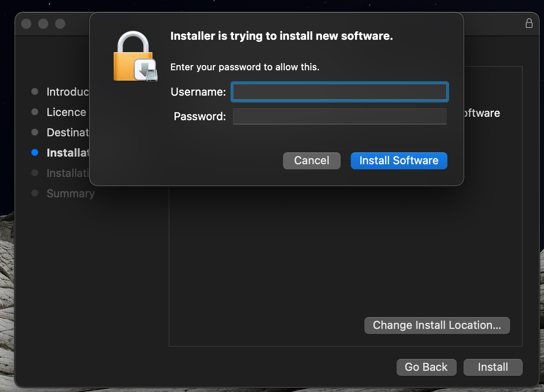Focus the Password text field
Screen dimensions: 544x392
click(339, 116)
